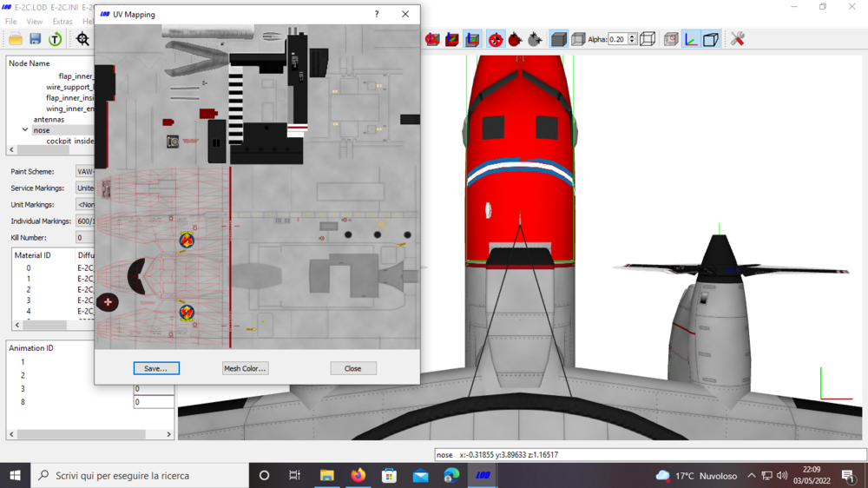Select the wire_support tree node

[69, 88]
